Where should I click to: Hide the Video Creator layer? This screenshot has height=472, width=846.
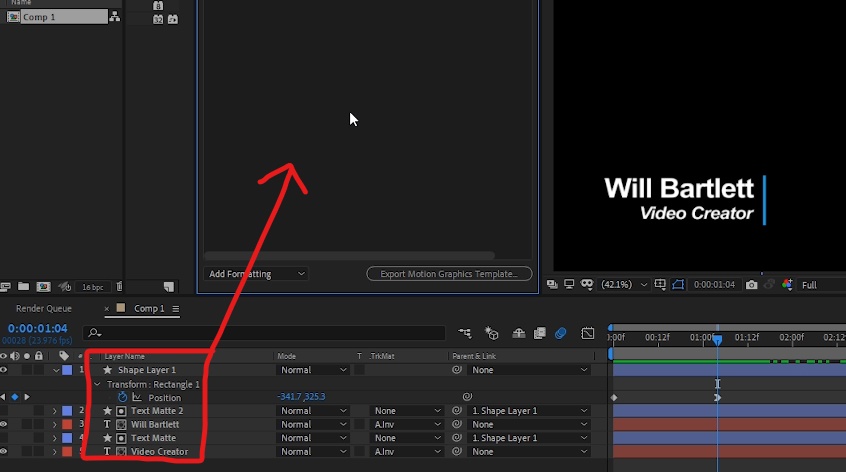4,452
